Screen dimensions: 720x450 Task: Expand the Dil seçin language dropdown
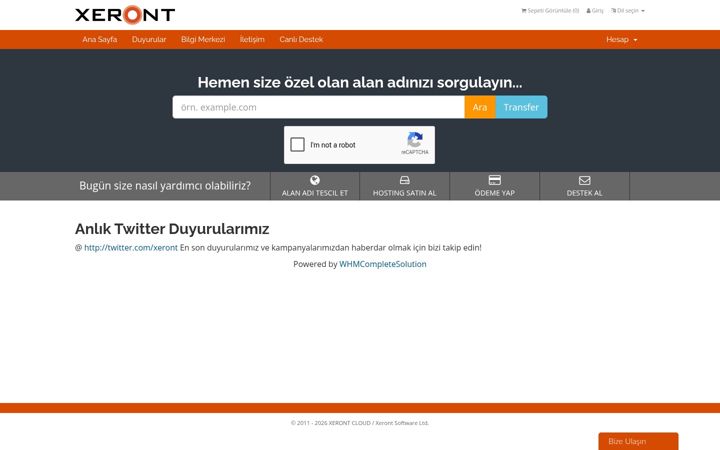click(x=628, y=11)
